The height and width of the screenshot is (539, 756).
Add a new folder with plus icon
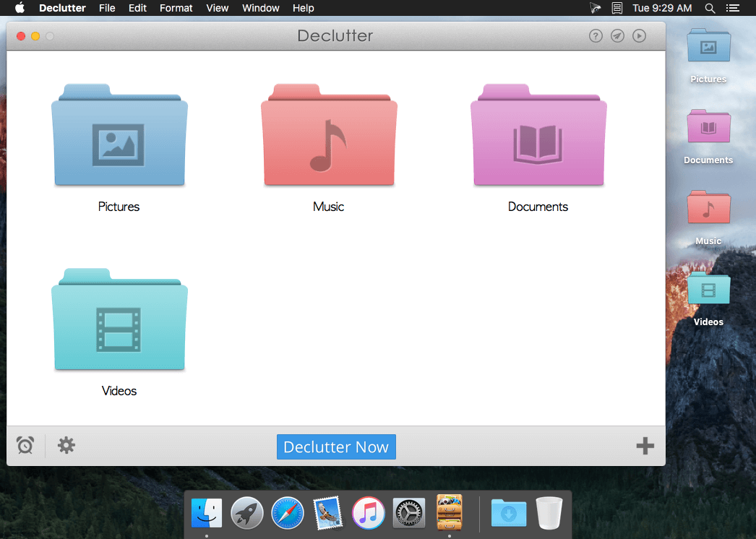pos(645,446)
